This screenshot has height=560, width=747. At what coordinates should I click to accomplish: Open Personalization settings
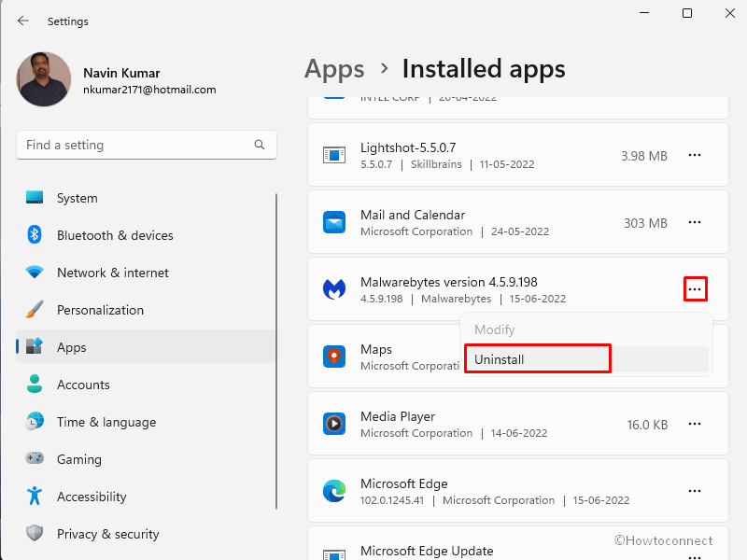(x=146, y=310)
